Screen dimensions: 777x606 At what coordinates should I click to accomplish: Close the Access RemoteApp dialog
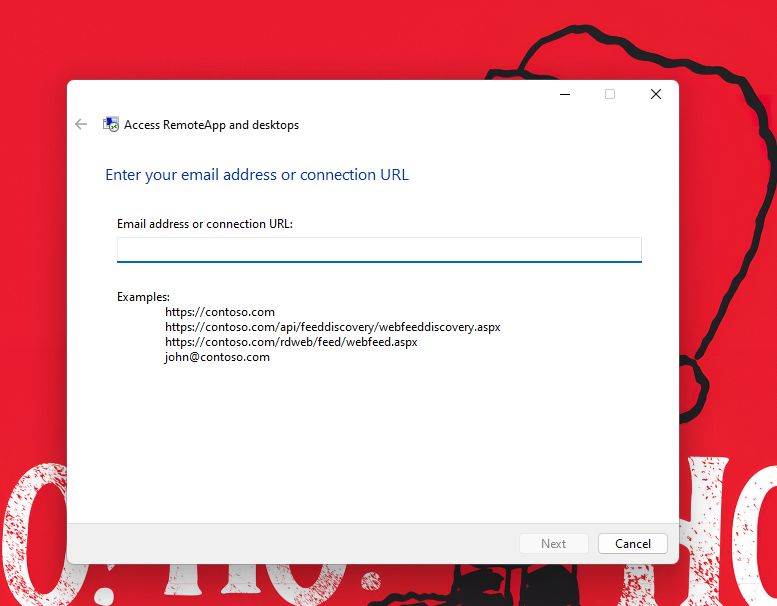[655, 94]
